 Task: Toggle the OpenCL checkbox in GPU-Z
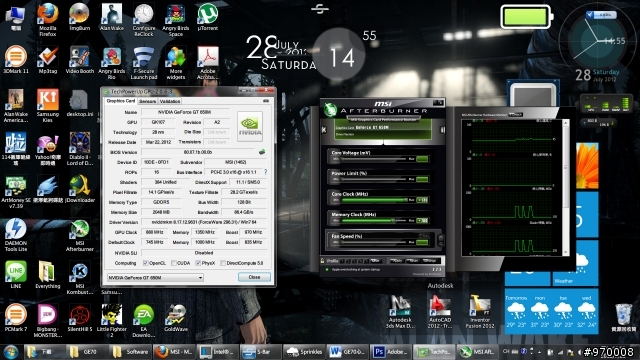tap(145, 263)
